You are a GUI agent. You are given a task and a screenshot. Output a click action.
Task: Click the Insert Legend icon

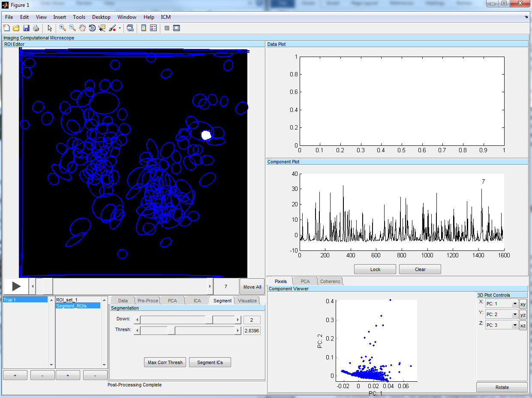[153, 28]
